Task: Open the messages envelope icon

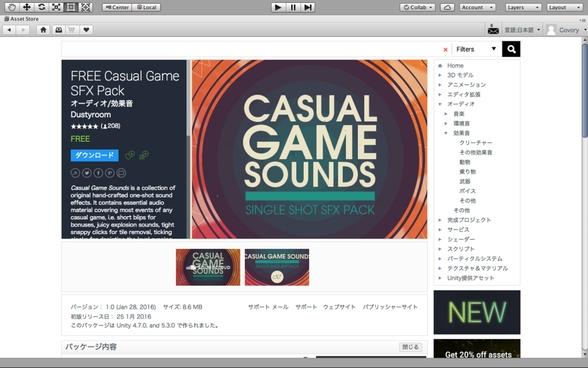Action: click(x=493, y=29)
